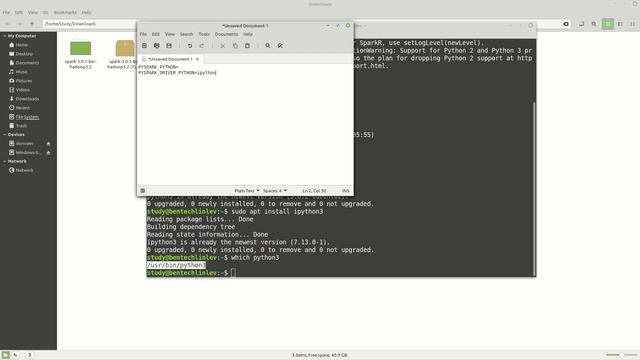Screen dimensions: 640x360
Task: Open the Plain Text language dropdown
Action: tap(247, 191)
